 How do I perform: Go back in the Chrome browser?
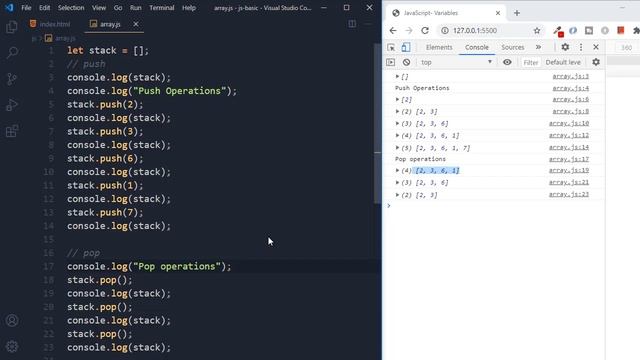pos(393,31)
